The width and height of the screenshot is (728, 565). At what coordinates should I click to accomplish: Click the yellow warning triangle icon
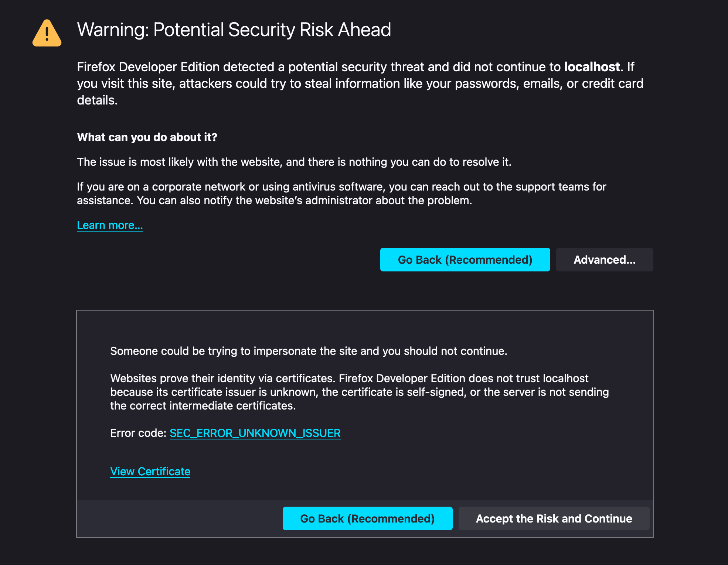click(47, 33)
